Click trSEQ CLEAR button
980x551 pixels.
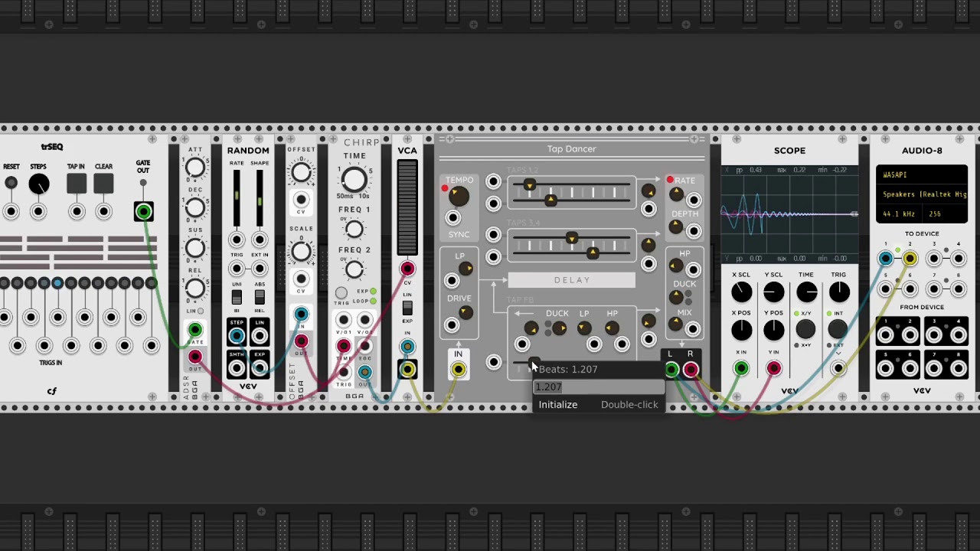pyautogui.click(x=103, y=184)
